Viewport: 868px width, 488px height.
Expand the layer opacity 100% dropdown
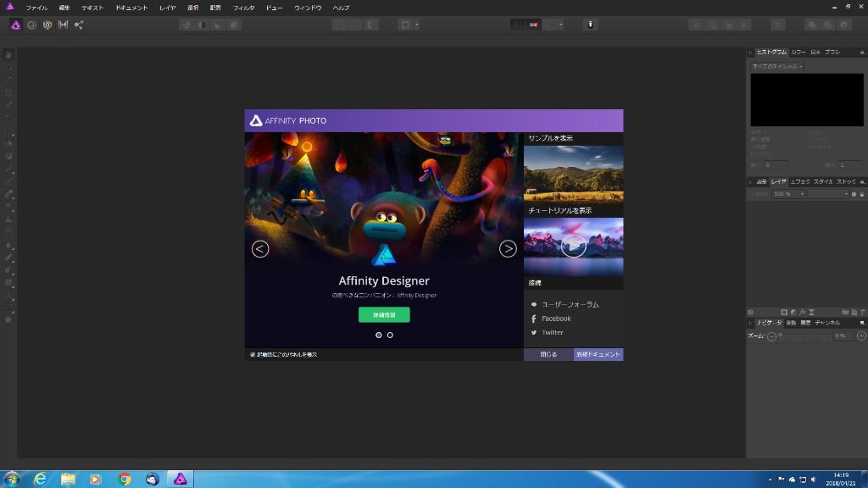787,194
